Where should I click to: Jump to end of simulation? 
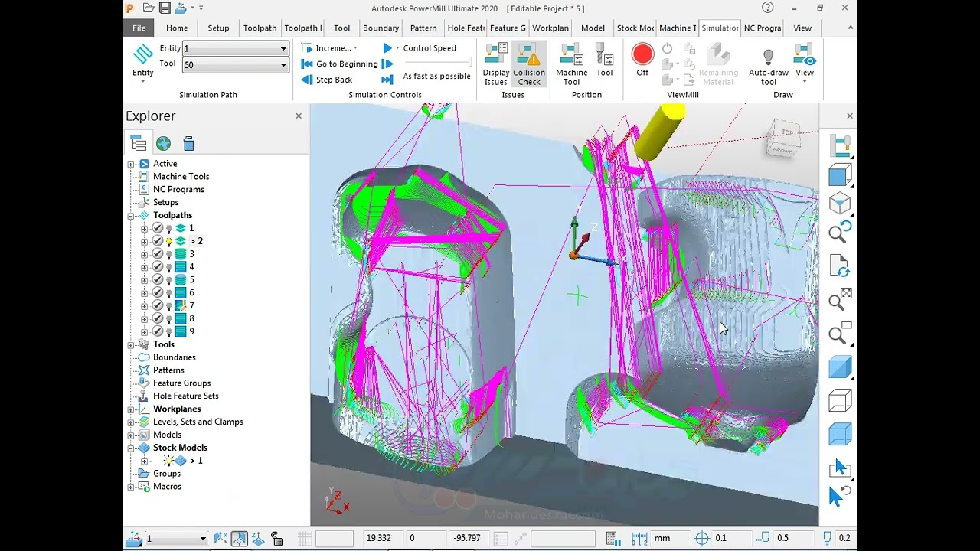point(387,80)
